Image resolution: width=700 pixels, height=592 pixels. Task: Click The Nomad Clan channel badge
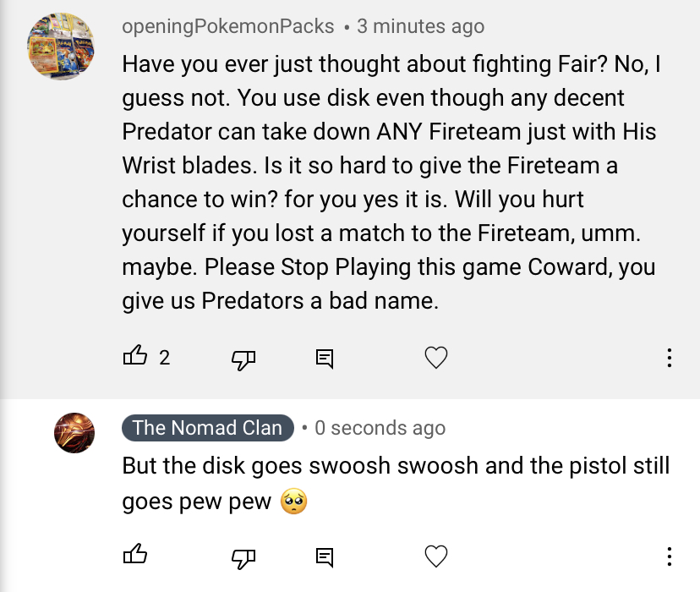(208, 428)
